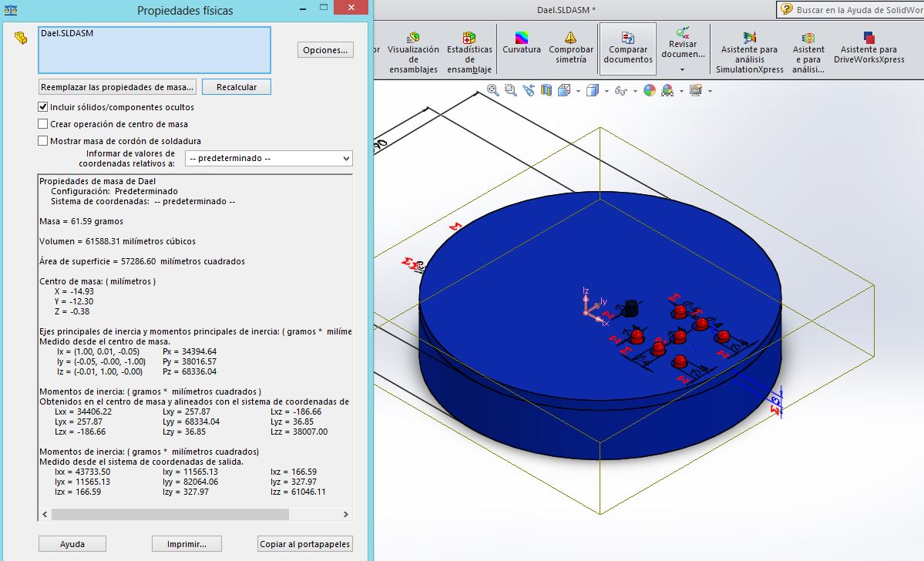Screen dimensions: 924x561
Task: Click horizontal scrollbar left arrow in results
Action: click(x=45, y=515)
